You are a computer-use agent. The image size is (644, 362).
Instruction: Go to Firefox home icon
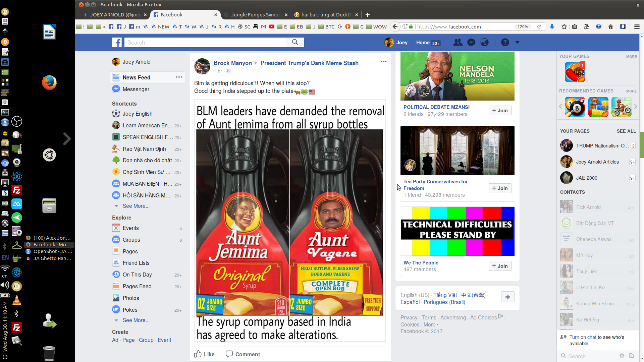click(611, 26)
